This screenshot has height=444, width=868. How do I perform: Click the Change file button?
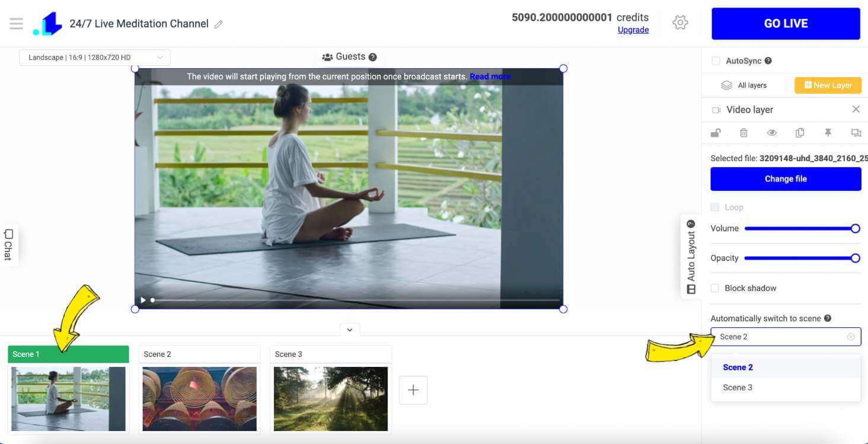click(x=786, y=179)
